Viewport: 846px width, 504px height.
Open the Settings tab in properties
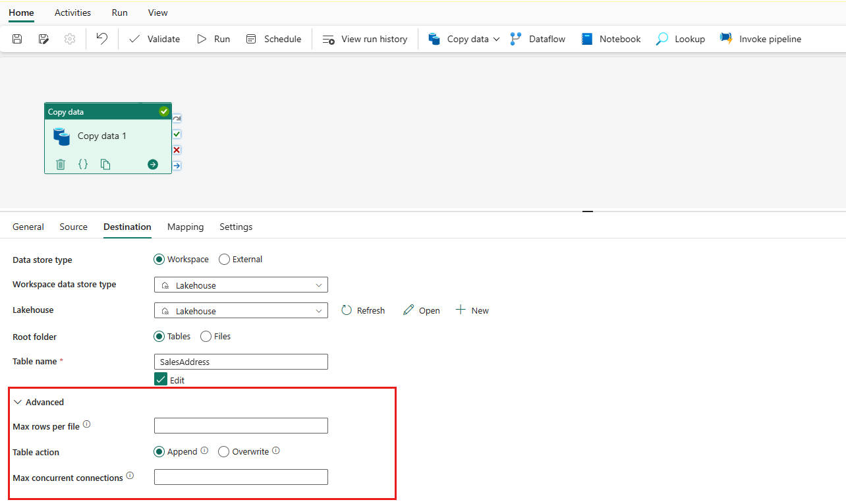(236, 227)
